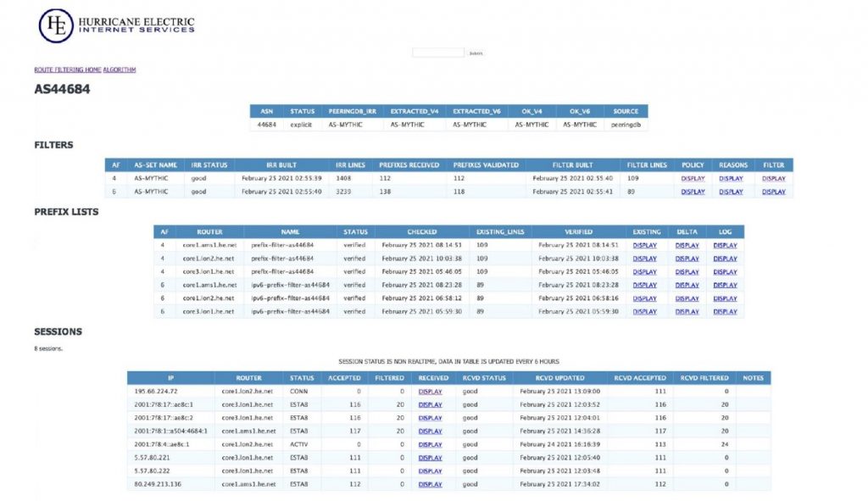Show DELTA for ipv6 core1.lon2.he.net prefix filter
Image resolution: width=868 pixels, height=501 pixels.
(687, 298)
